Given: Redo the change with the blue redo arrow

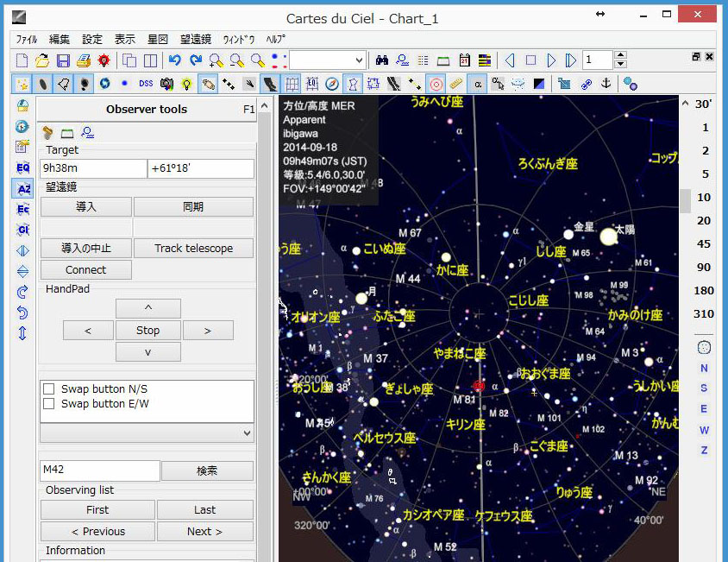Looking at the screenshot, I should point(196,60).
